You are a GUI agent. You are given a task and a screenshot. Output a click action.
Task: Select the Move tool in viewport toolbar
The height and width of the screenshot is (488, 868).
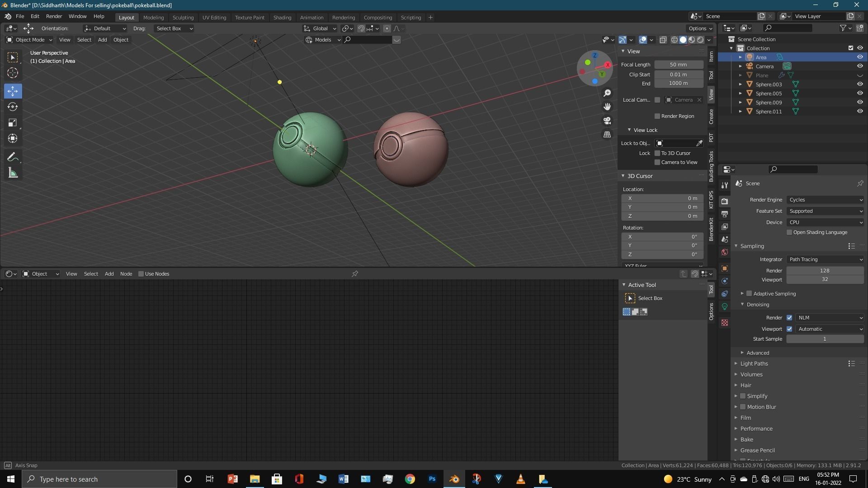tap(13, 91)
